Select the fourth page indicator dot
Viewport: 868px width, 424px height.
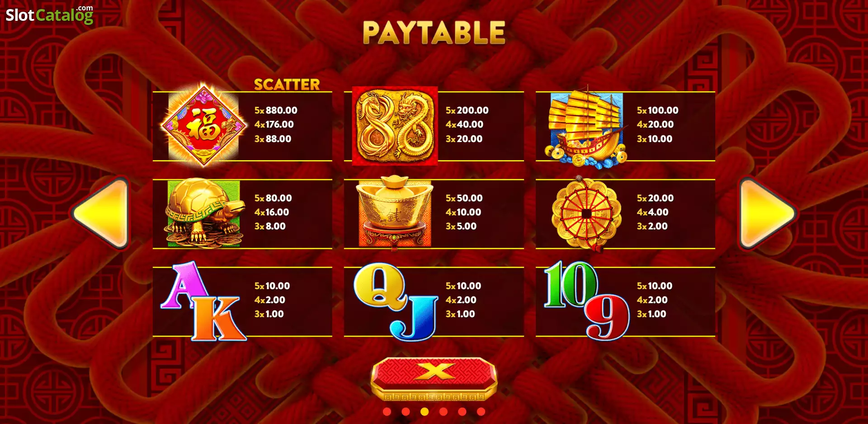click(x=443, y=412)
